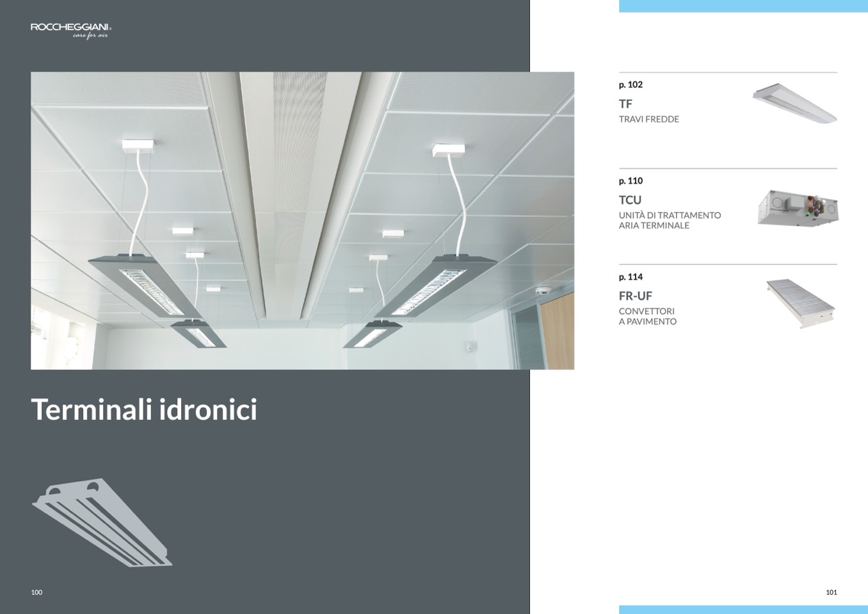Click the chilled beam line illustration

tap(102, 522)
